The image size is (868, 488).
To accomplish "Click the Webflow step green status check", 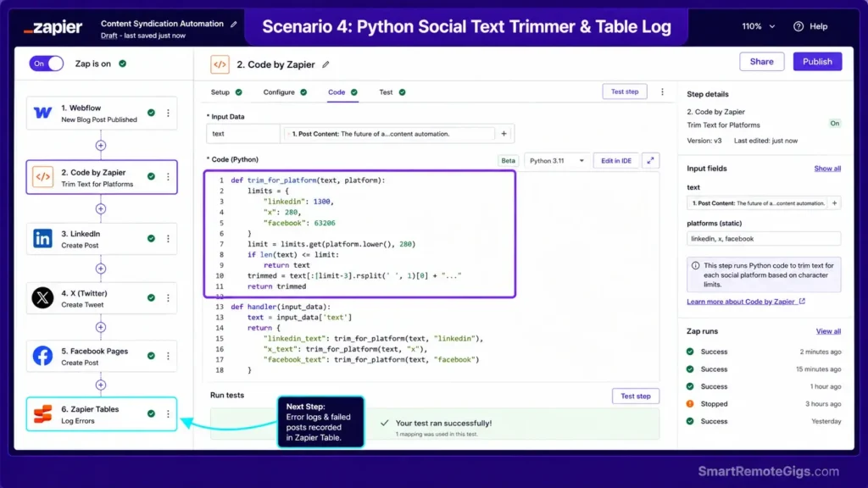I will click(x=151, y=113).
